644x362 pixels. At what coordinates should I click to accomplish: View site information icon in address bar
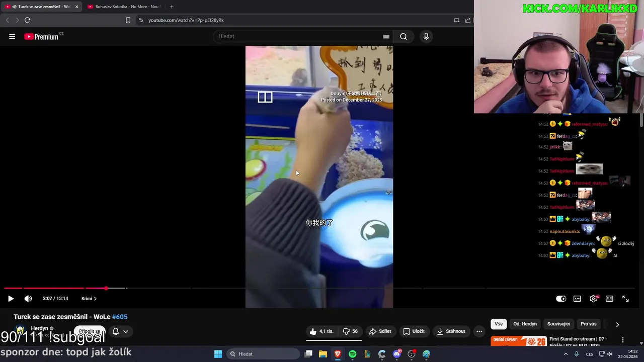(141, 20)
